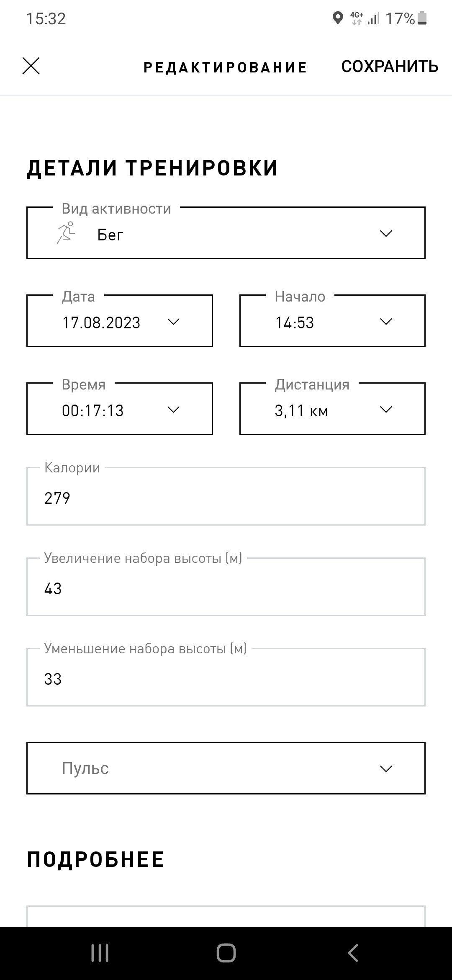Tap the battery indicator in status bar
Viewport: 452px width, 980px height.
[x=422, y=18]
